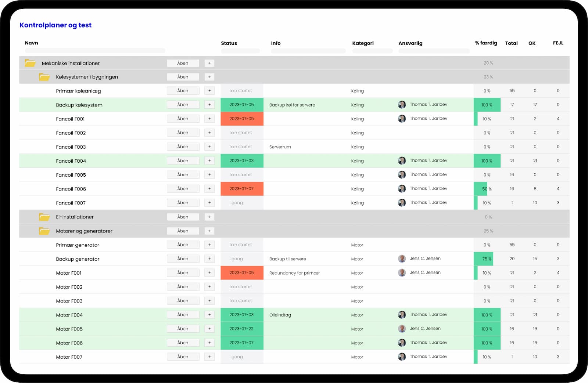
Task: Open the Motor F003 control plan
Action: (x=183, y=300)
